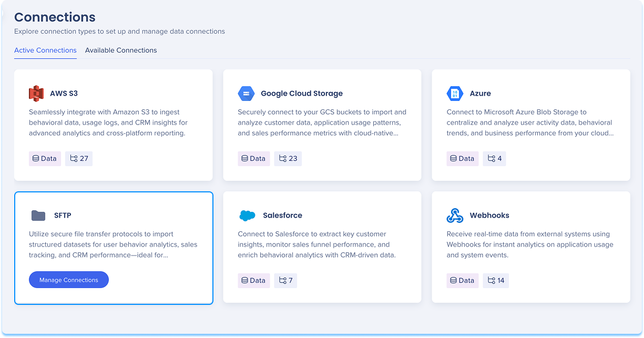The height and width of the screenshot is (338, 644).
Task: Click the 23 connections badge on Google Cloud Storage
Action: click(x=288, y=159)
